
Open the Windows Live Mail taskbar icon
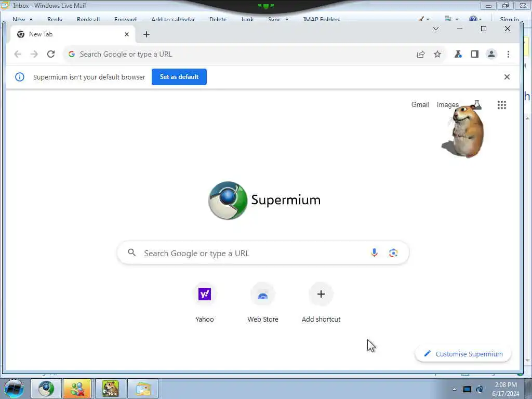point(143,389)
